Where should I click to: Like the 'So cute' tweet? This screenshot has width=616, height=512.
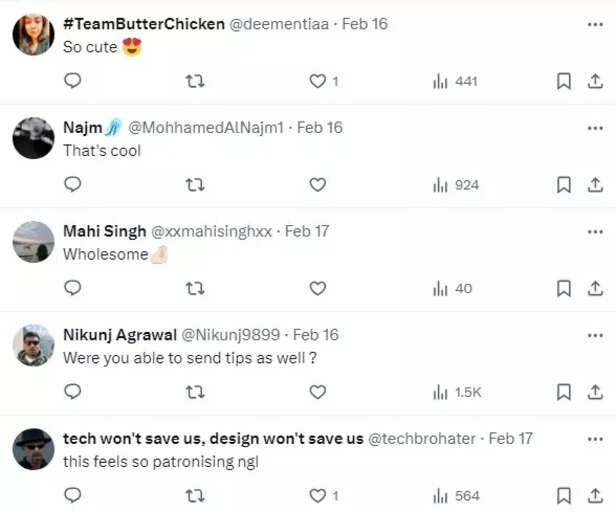(317, 81)
